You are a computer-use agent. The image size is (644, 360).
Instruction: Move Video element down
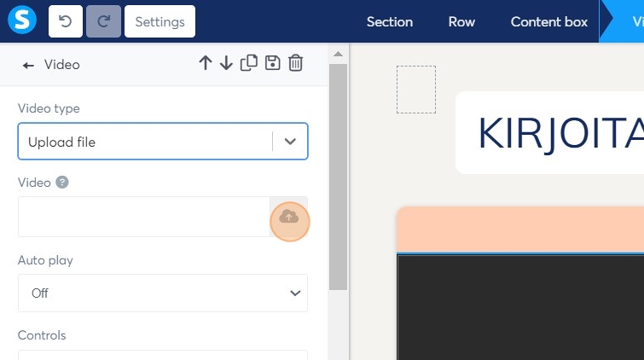226,63
